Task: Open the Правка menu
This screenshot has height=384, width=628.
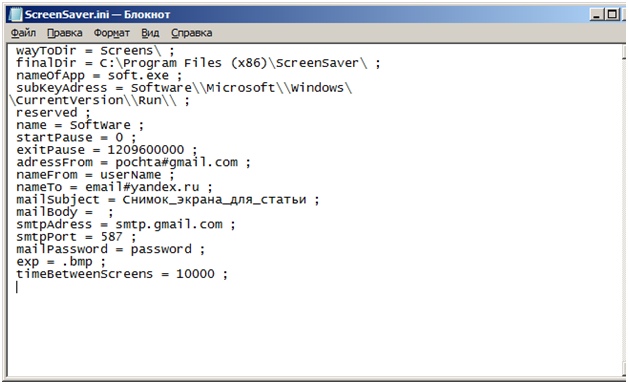Action: click(x=64, y=33)
